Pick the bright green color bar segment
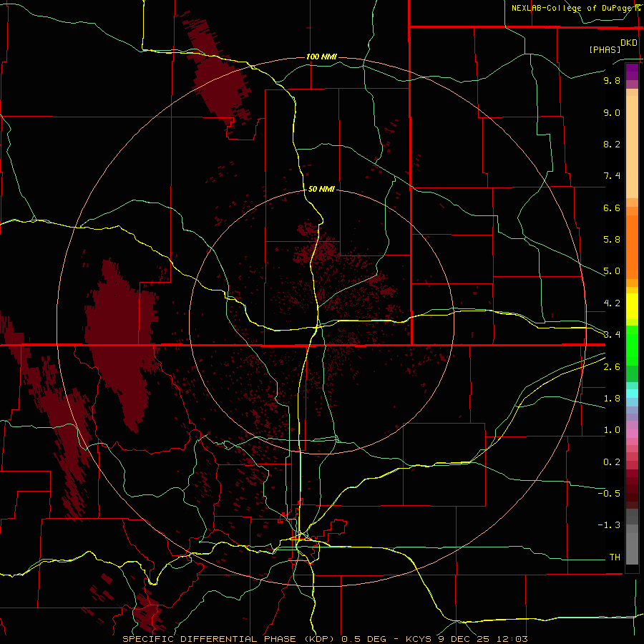This screenshot has width=644, height=644. coord(632,345)
